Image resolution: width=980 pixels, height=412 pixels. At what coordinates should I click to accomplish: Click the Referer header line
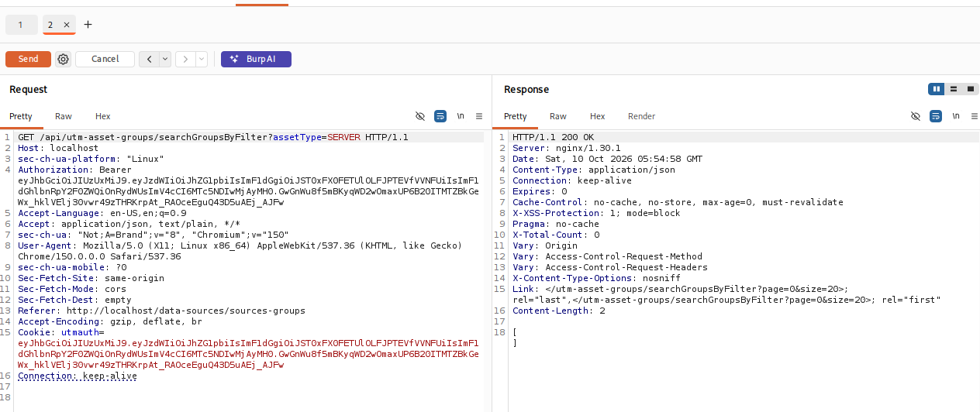pyautogui.click(x=161, y=311)
